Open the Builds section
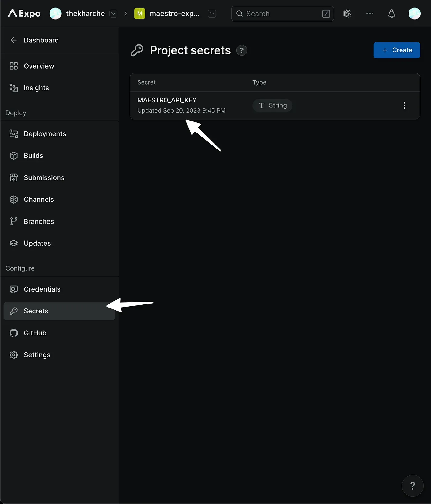The height and width of the screenshot is (504, 431). click(33, 156)
